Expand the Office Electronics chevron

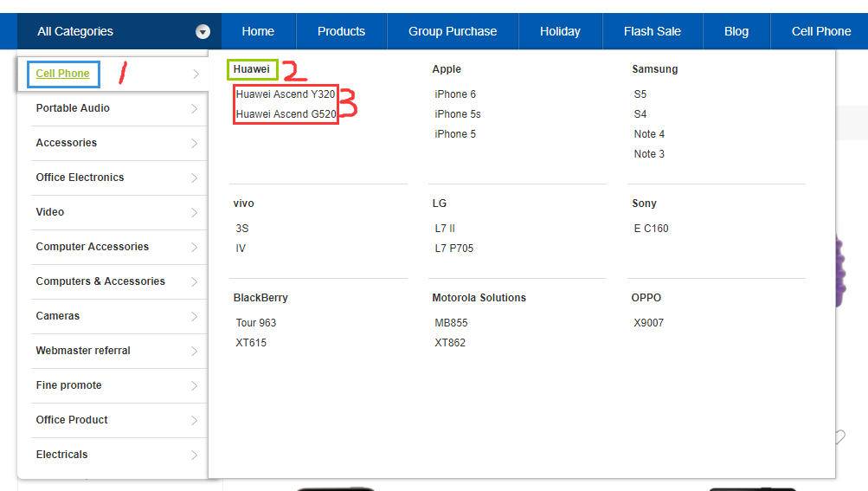[195, 178]
